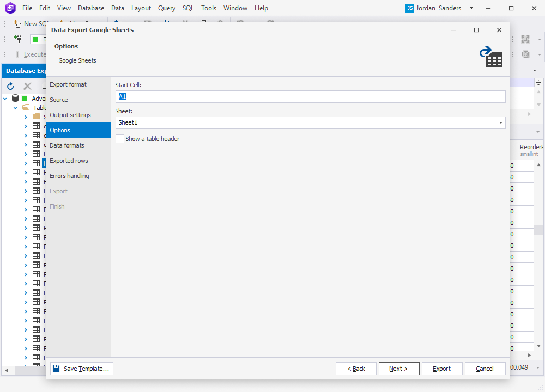Click the JS user avatar badge
Viewport: 545px width, 392px height.
pos(410,8)
